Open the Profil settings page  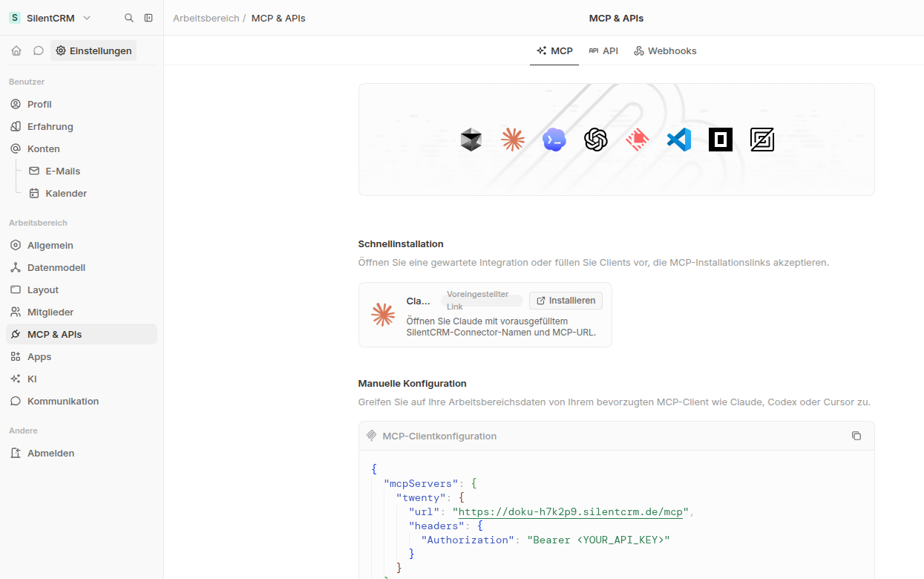point(82,104)
